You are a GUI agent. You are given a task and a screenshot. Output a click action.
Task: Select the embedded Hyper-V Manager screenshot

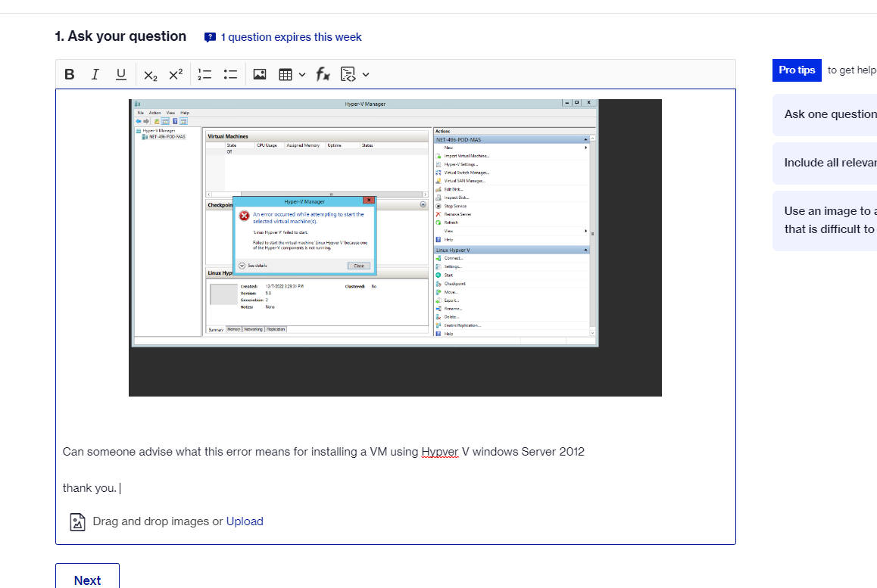click(x=395, y=247)
